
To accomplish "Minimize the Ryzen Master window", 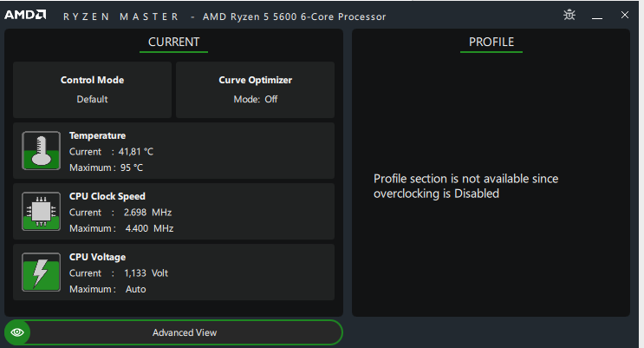I will [x=596, y=15].
